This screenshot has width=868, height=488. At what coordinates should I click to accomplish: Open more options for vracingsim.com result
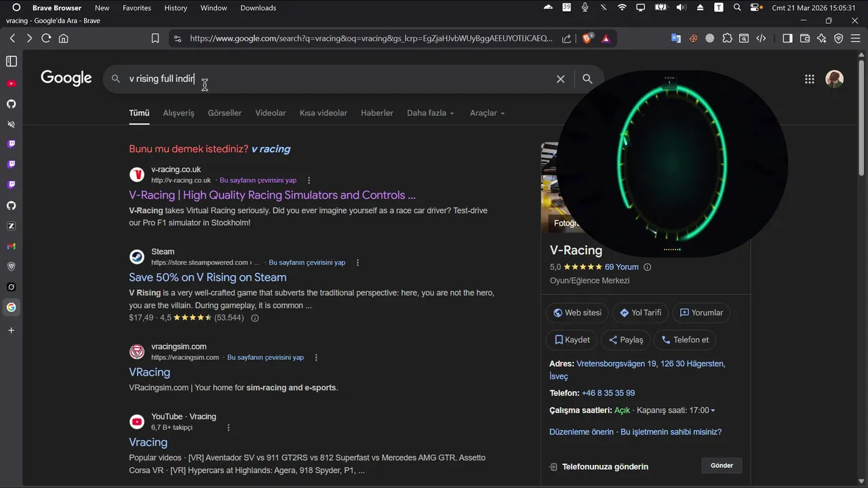(x=316, y=357)
